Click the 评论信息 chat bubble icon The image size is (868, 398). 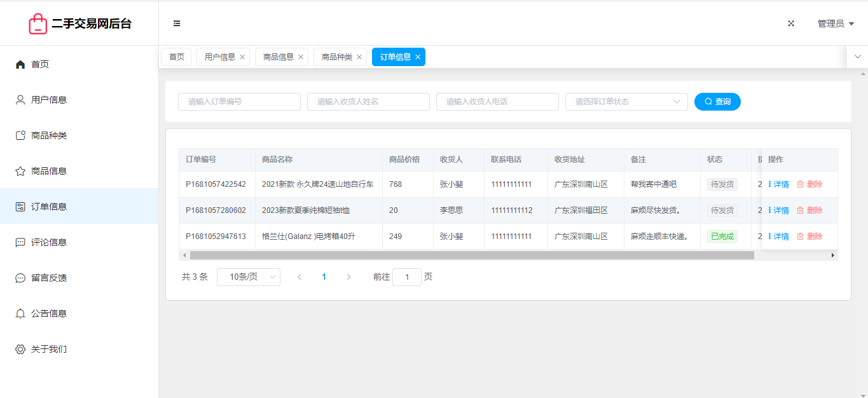[20, 242]
